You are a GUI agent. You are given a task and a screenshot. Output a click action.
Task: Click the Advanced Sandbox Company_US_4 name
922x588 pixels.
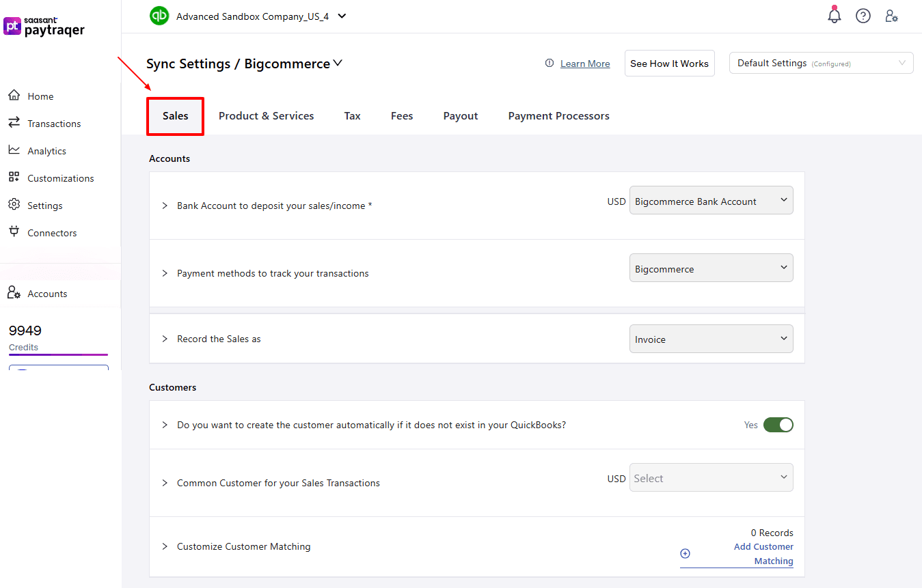(x=252, y=16)
